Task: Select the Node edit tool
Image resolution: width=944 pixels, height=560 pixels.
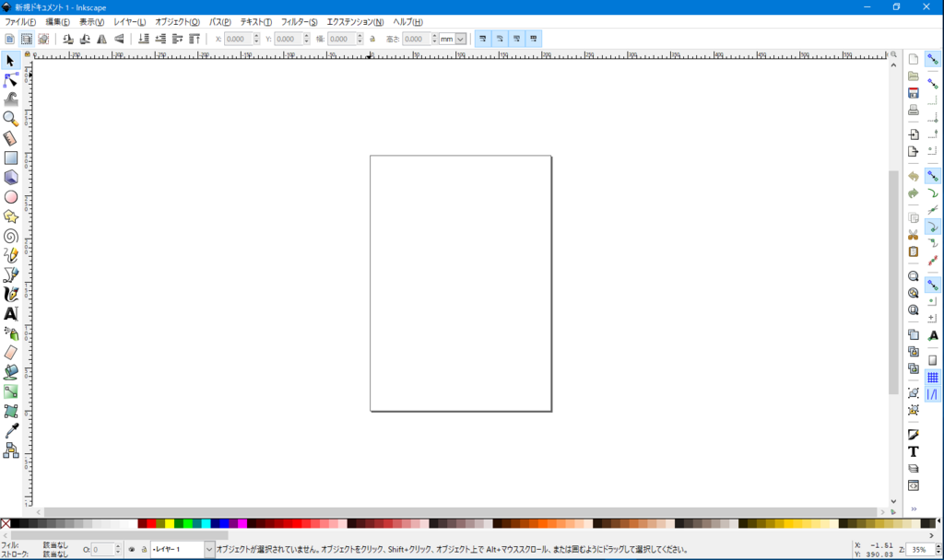Action: click(10, 80)
